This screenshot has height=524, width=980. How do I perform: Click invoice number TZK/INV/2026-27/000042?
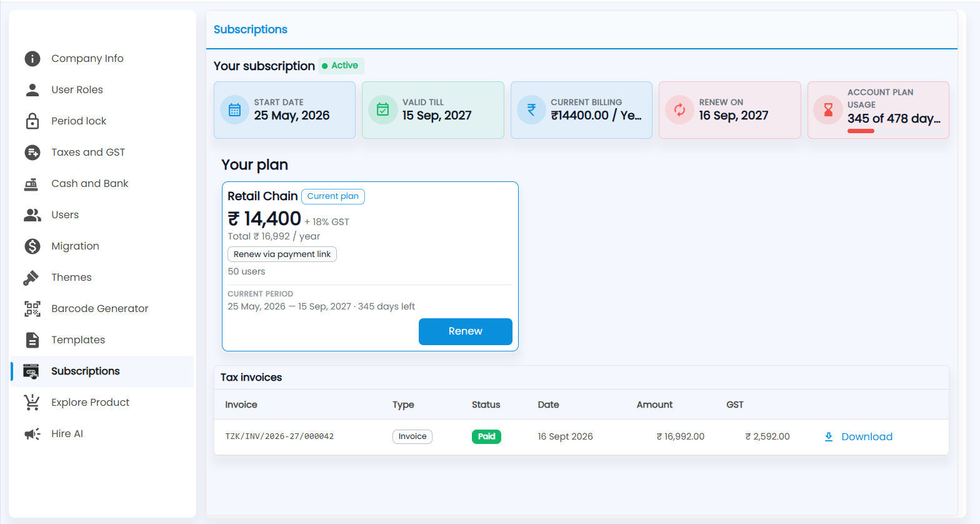(279, 436)
